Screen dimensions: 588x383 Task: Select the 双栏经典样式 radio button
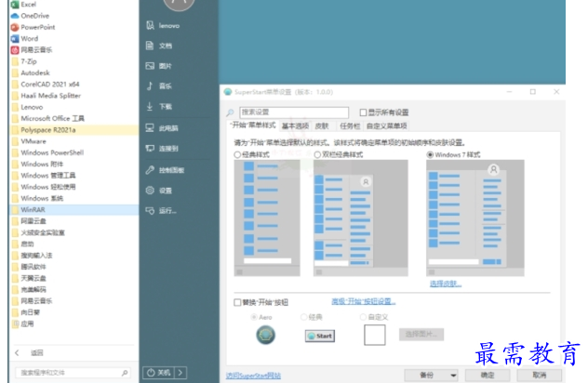point(317,154)
